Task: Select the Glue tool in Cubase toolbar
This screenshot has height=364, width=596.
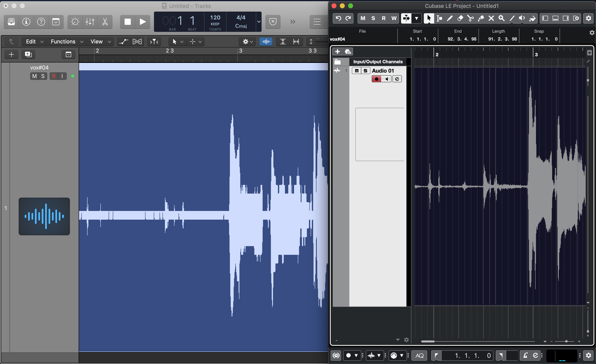Action: coord(481,18)
